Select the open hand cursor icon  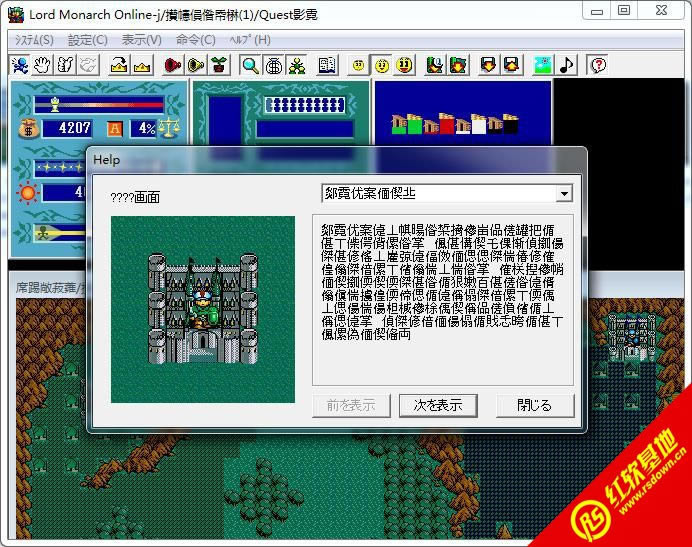point(43,65)
